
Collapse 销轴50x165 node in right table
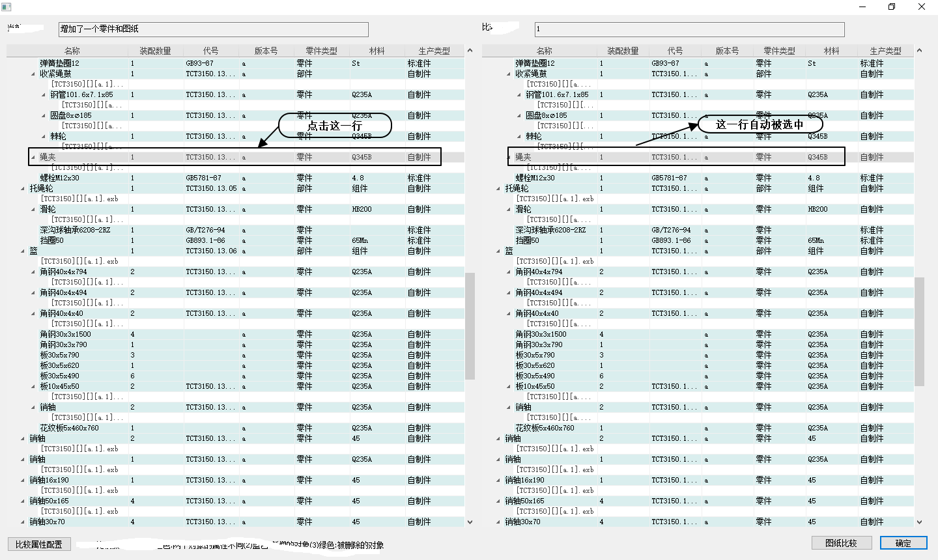click(499, 501)
